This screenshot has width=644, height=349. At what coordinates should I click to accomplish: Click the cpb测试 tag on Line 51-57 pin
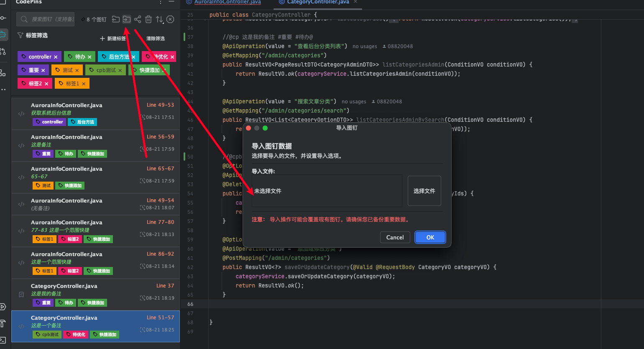[47, 335]
